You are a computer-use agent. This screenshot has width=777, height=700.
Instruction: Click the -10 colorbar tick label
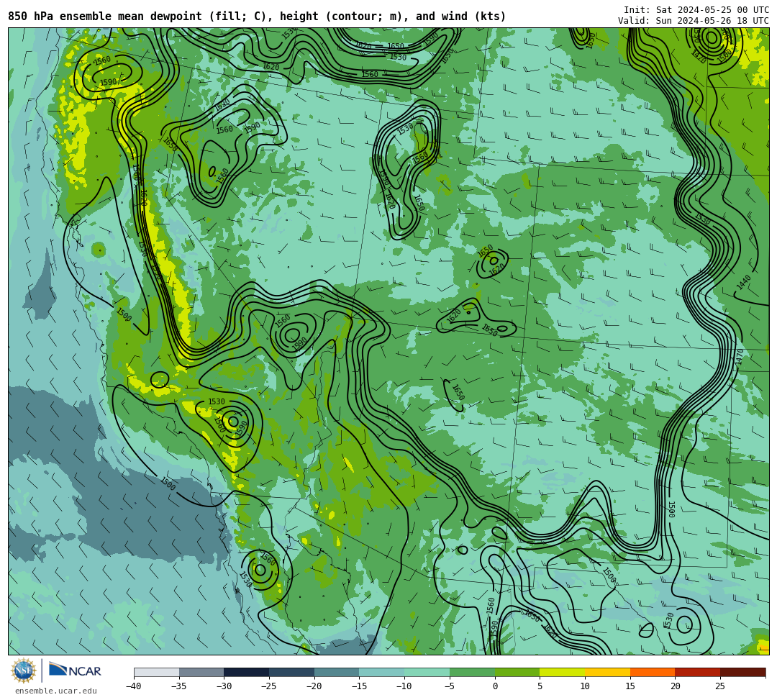tap(404, 686)
